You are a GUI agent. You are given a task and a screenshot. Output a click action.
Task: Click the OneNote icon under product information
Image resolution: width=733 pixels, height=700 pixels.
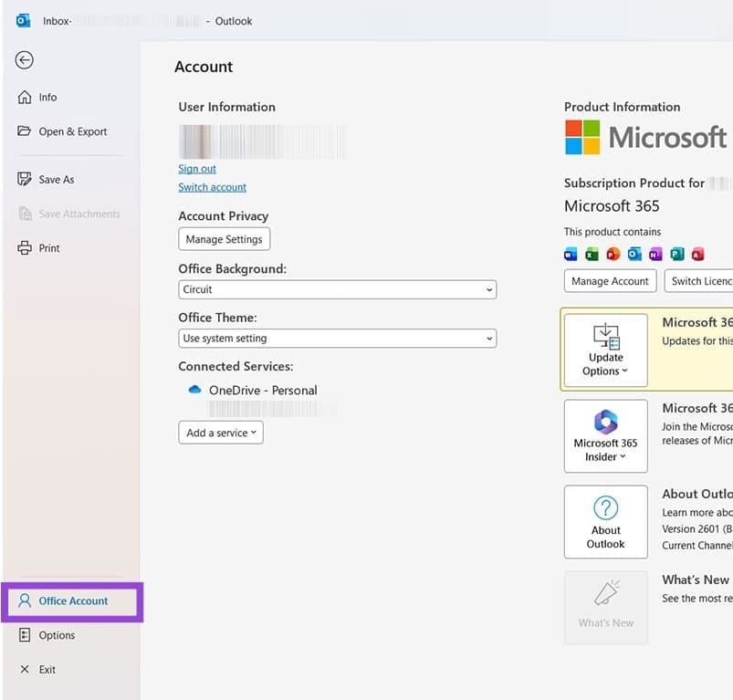pyautogui.click(x=656, y=254)
